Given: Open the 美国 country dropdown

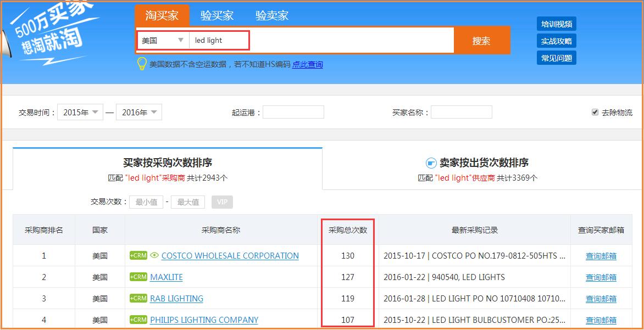Looking at the screenshot, I should click(163, 40).
